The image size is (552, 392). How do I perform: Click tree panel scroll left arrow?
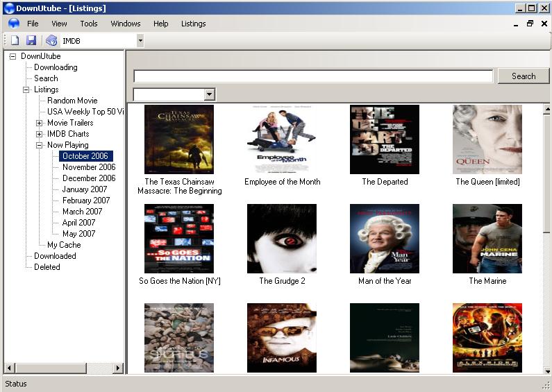pyautogui.click(x=9, y=368)
